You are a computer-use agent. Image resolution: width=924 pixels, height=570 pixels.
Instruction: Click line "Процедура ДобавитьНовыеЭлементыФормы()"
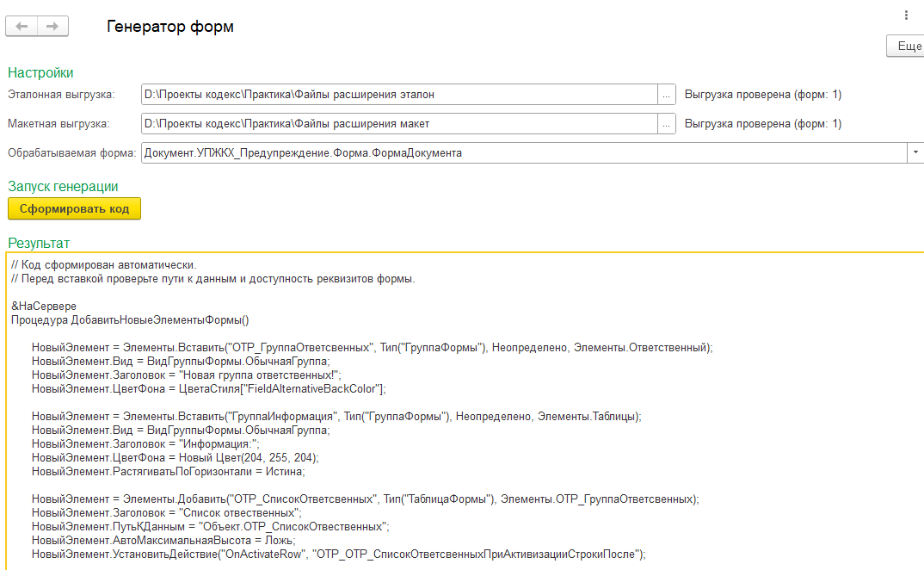pyautogui.click(x=130, y=320)
